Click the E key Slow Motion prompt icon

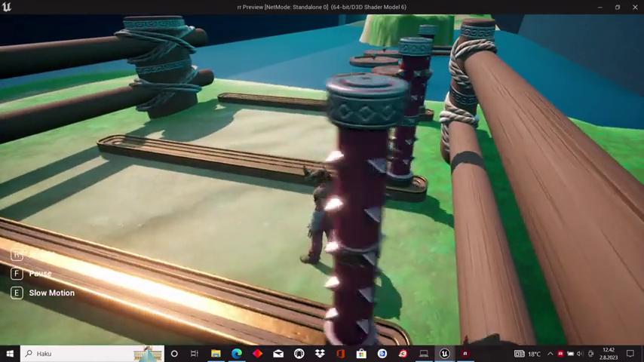[17, 293]
